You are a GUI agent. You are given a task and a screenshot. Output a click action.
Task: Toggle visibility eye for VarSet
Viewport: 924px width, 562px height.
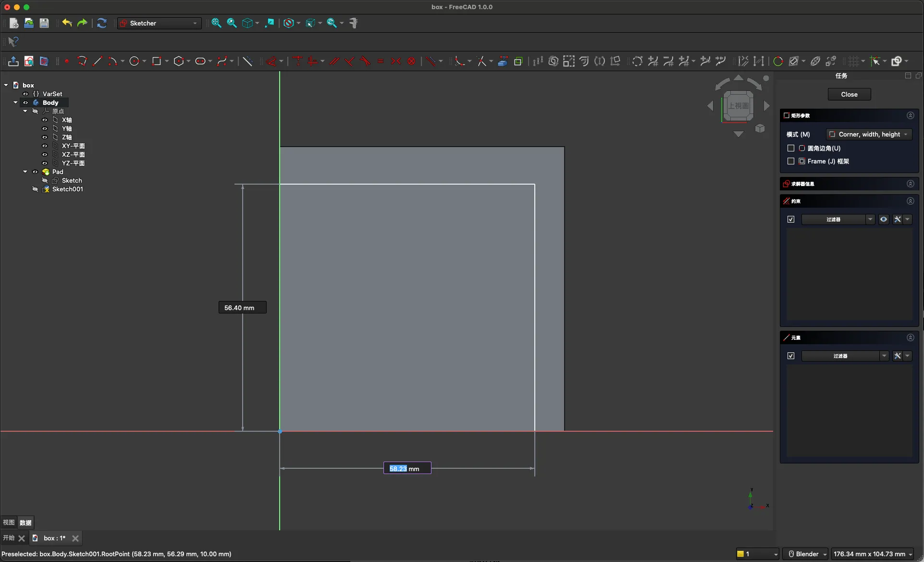(x=25, y=94)
